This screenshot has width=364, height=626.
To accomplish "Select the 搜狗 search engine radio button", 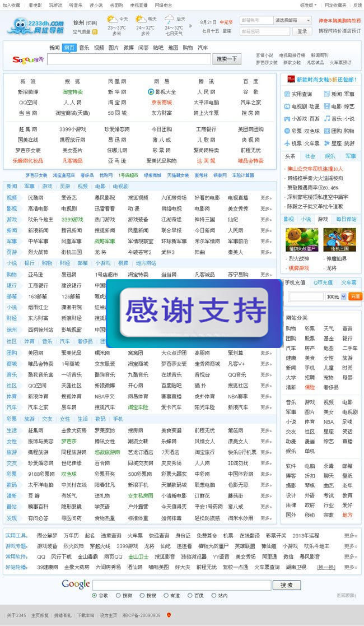I will 118,595.
